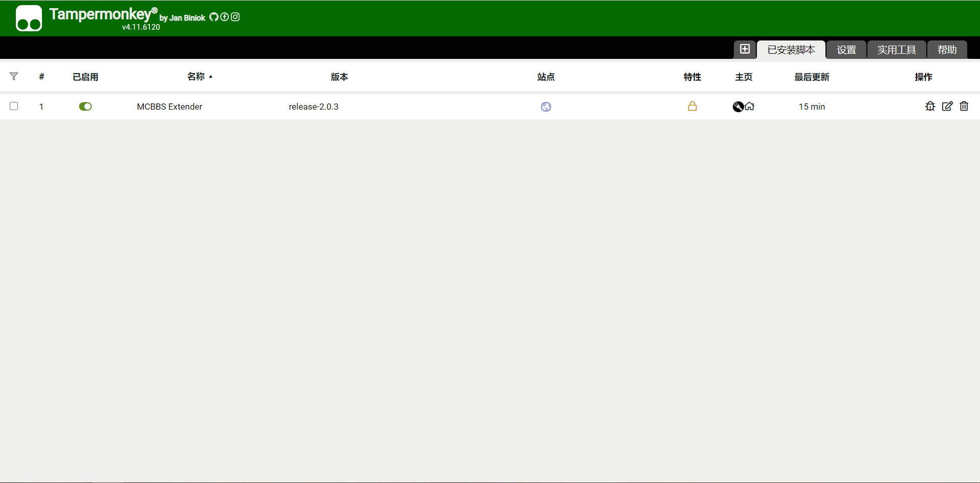Tick the checkbox for MCBBS Extender row
This screenshot has height=483, width=980.
tap(14, 106)
